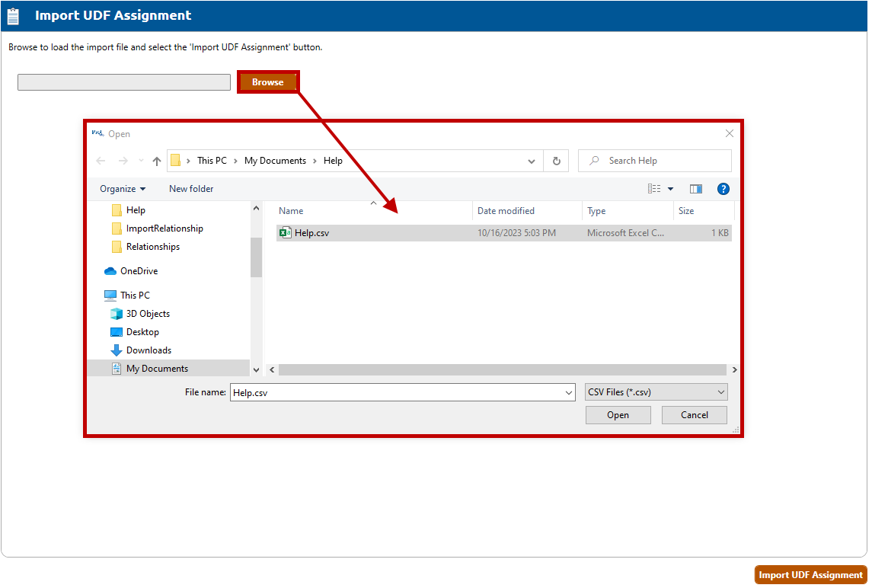Image resolution: width=872 pixels, height=588 pixels.
Task: Open the Downloads folder
Action: click(x=149, y=350)
